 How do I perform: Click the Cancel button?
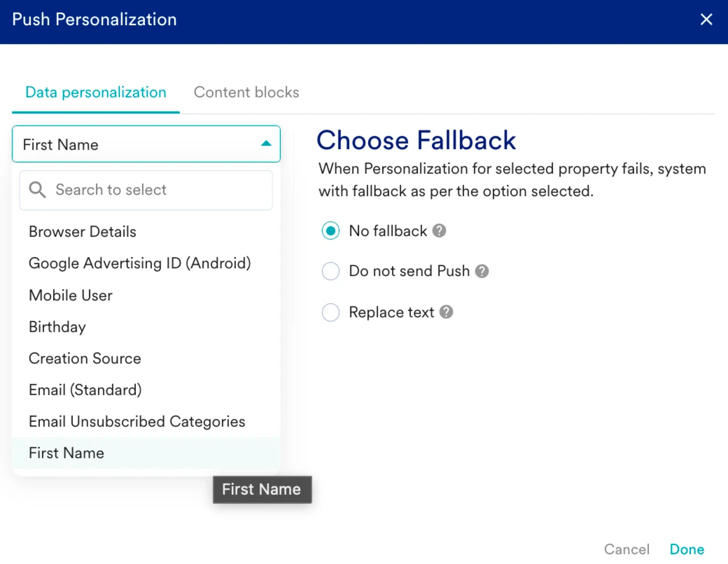626,549
